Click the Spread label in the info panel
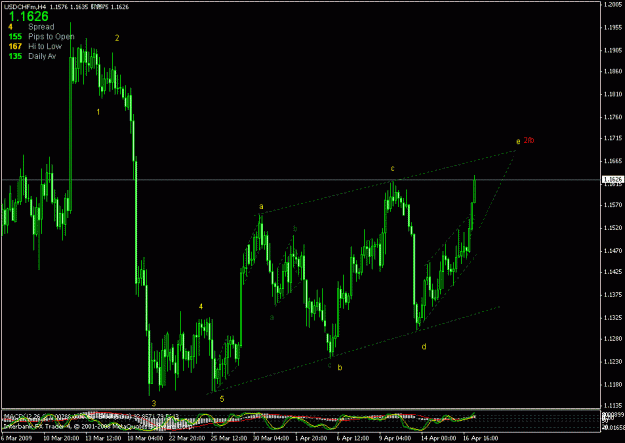The image size is (625, 443). tap(41, 27)
